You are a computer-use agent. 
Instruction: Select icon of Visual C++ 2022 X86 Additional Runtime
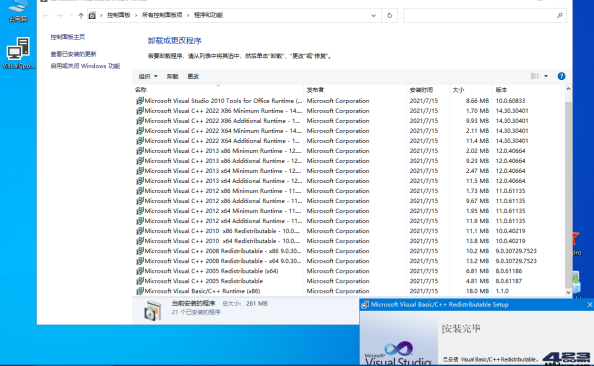[x=140, y=121]
